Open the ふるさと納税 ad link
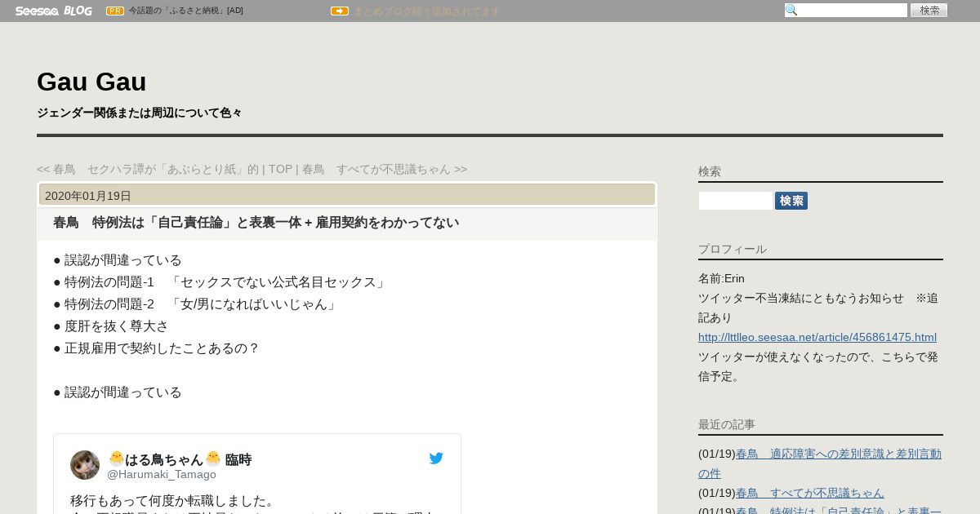This screenshot has width=980, height=514. [185, 11]
